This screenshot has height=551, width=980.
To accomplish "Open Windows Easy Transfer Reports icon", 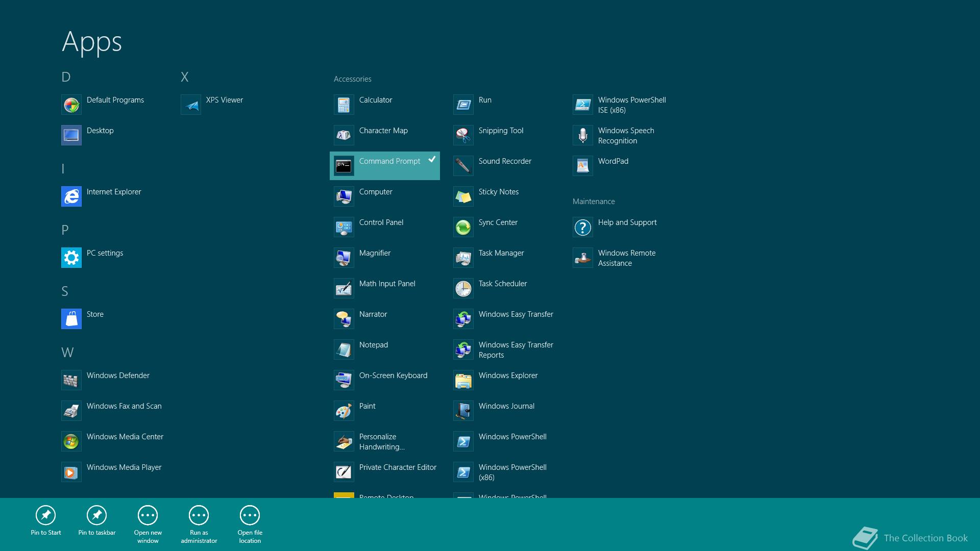I will pos(463,349).
